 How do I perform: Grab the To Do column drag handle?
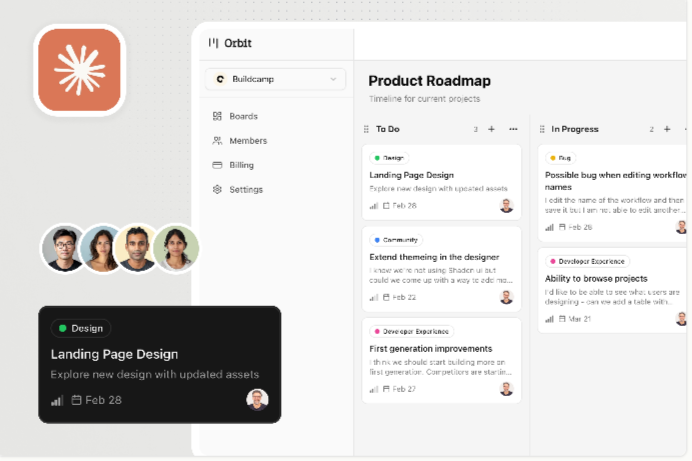(x=366, y=129)
